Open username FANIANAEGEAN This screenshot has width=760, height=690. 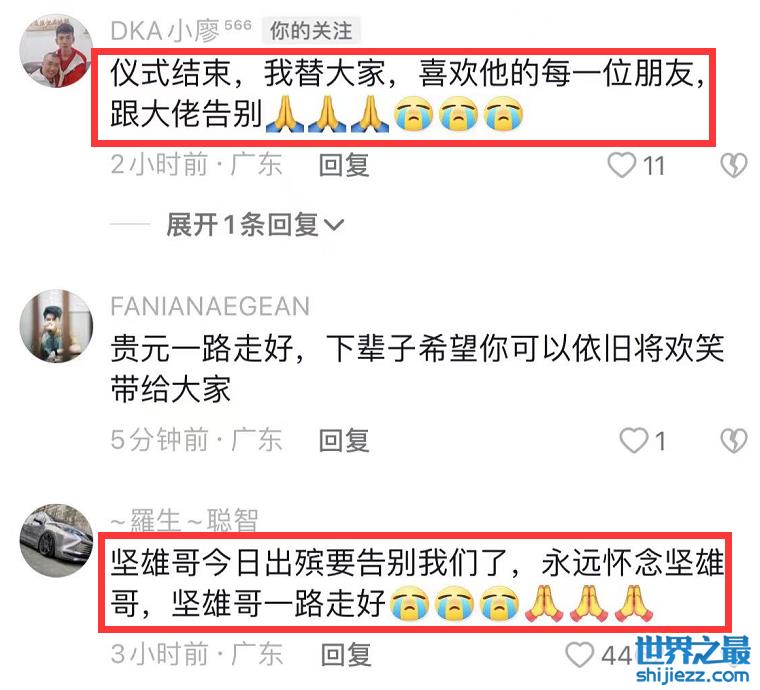coord(210,306)
